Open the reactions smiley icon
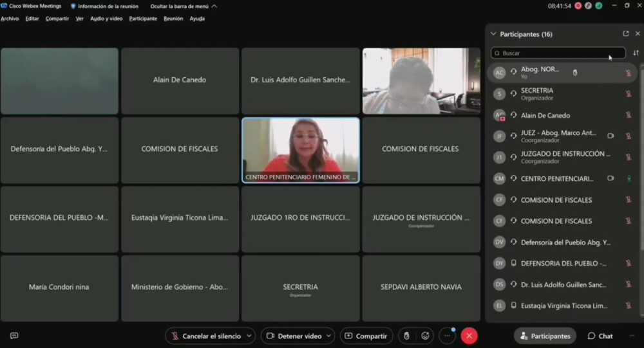 coord(425,336)
